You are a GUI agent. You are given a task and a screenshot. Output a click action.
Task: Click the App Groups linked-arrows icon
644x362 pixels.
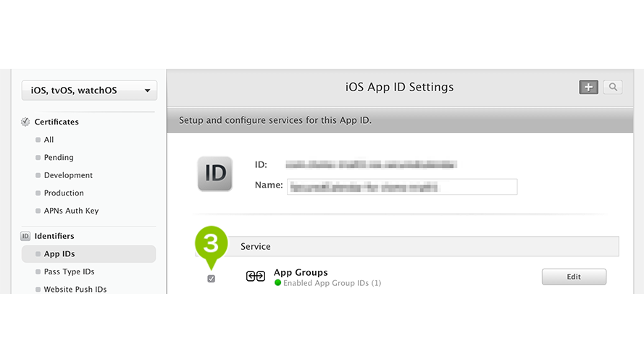256,277
